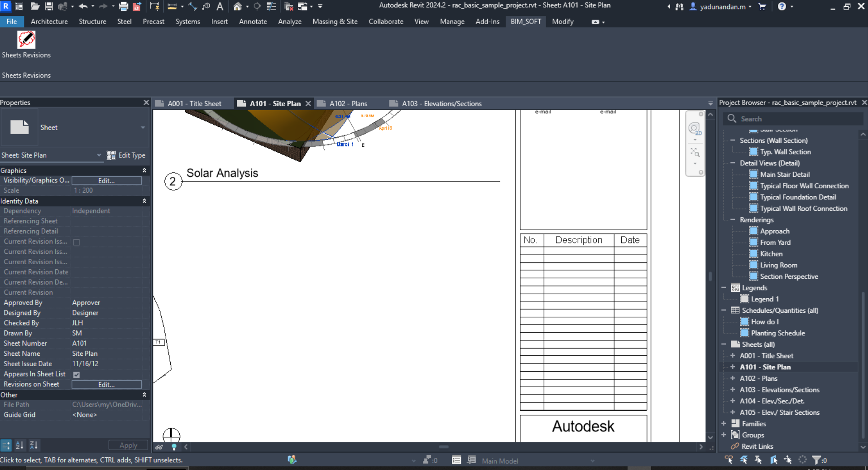Collapse the Other properties section
This screenshot has width=868, height=470.
pos(144,395)
